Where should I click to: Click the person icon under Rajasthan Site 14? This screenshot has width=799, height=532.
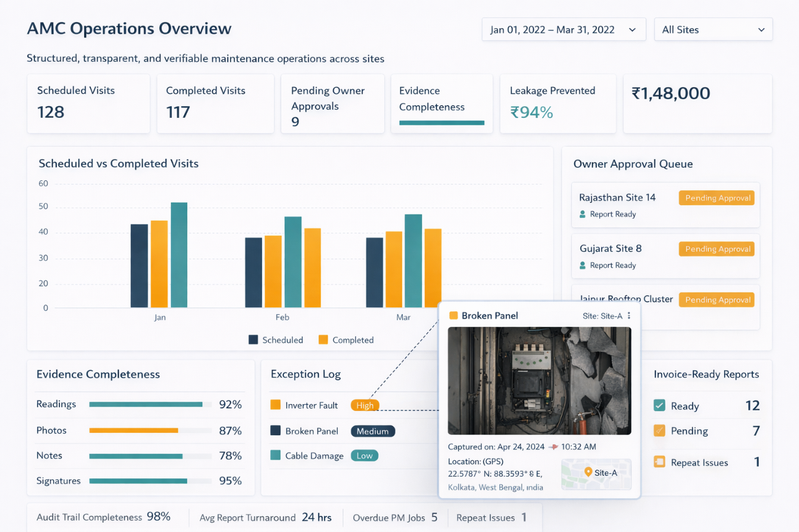point(582,214)
